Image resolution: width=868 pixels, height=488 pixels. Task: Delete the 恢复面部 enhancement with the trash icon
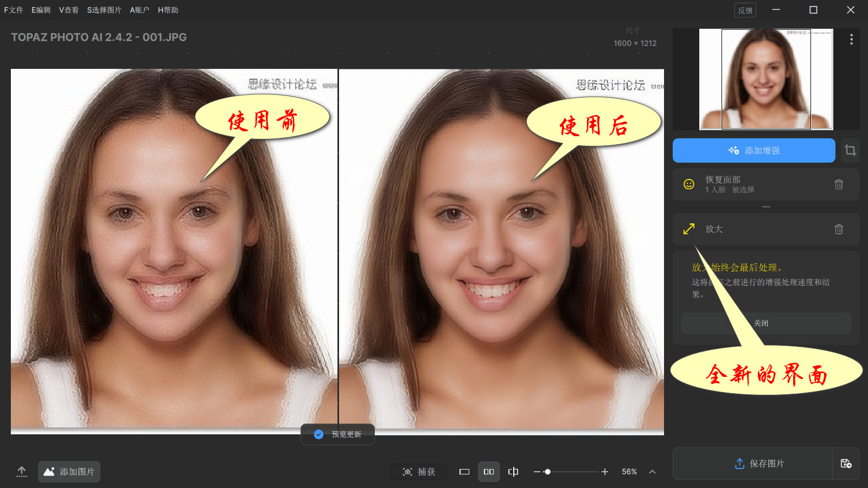coord(839,184)
